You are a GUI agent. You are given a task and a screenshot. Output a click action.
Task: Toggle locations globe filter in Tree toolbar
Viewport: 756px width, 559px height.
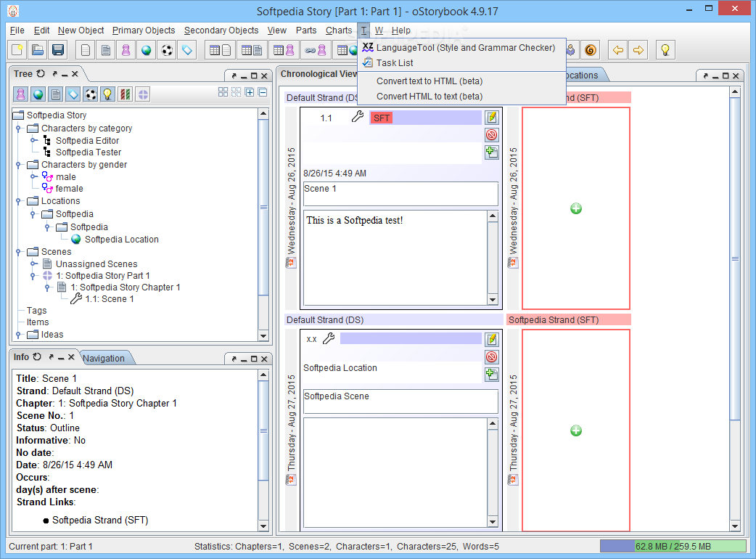38,94
